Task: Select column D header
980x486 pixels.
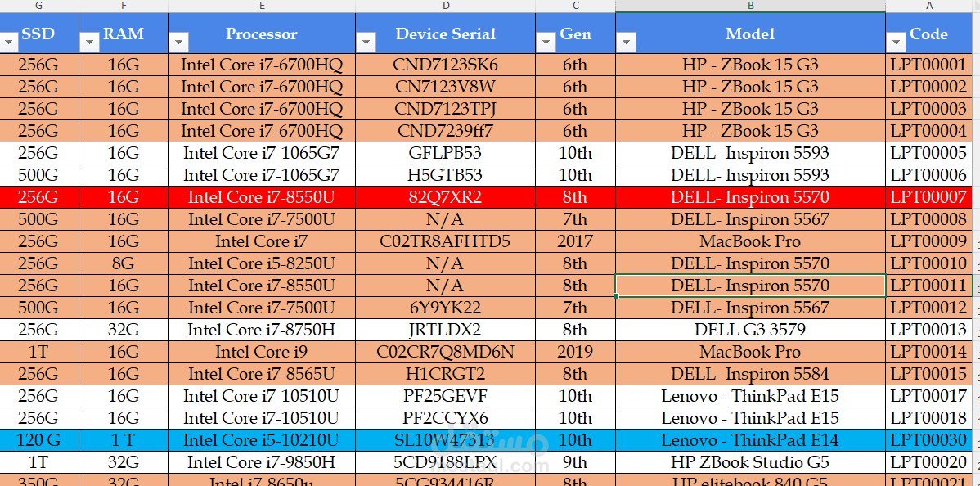Action: tap(446, 6)
